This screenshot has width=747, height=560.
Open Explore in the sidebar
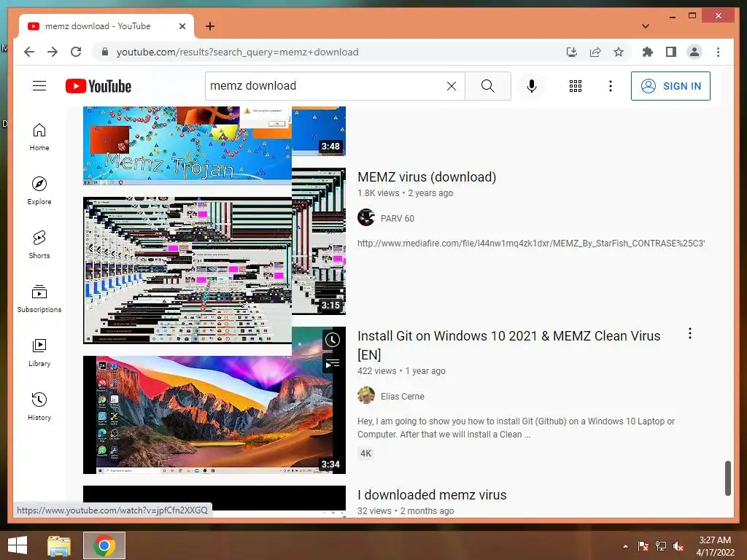click(x=39, y=191)
